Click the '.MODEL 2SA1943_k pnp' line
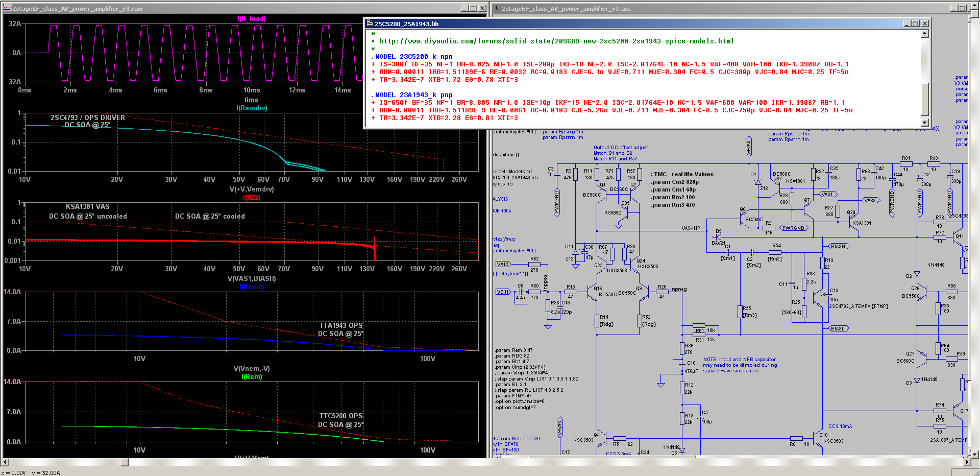The height and width of the screenshot is (476, 980). pyautogui.click(x=411, y=95)
